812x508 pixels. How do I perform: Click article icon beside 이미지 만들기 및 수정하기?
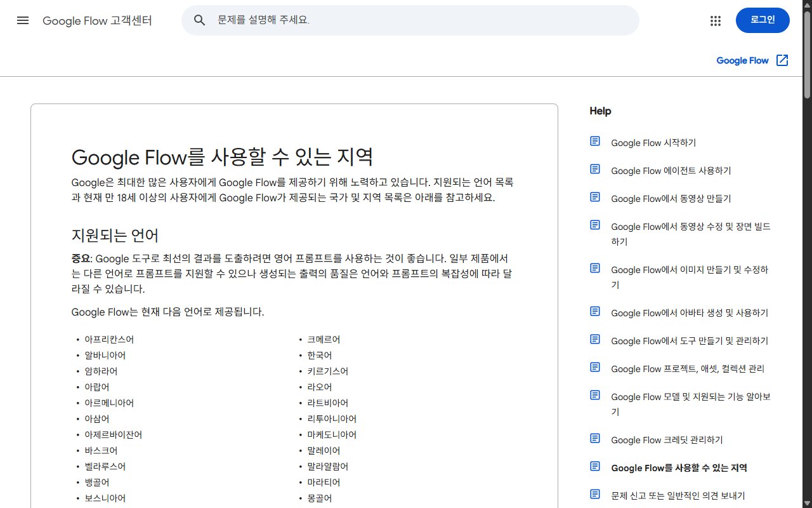click(595, 268)
